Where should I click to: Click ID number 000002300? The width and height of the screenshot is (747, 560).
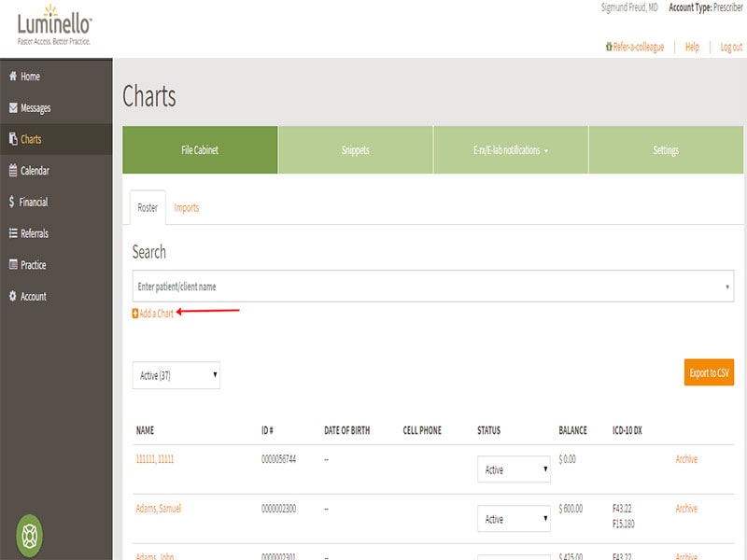coord(278,509)
